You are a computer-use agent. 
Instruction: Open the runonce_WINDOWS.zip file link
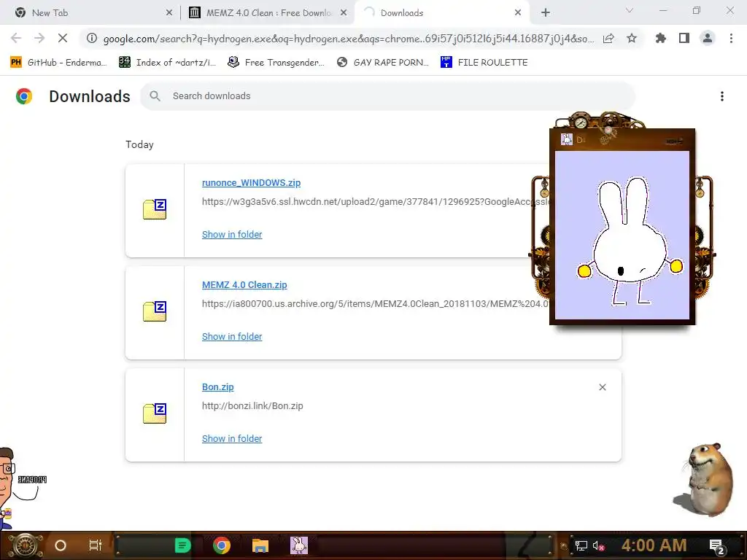251,183
